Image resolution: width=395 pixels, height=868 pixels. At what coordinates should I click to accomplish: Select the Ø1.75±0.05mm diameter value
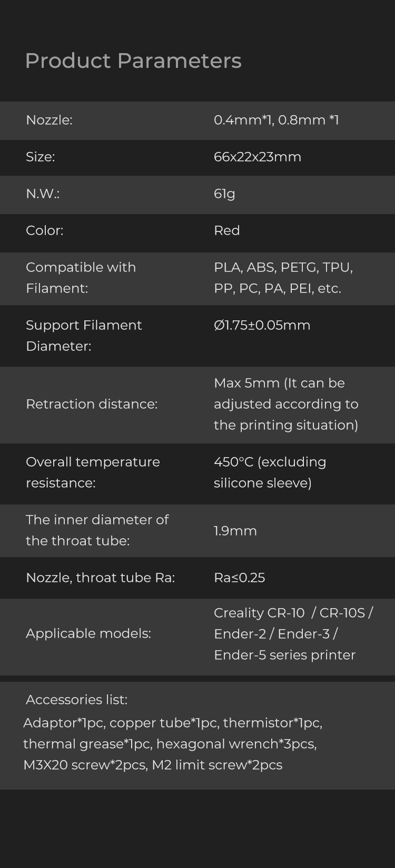[x=262, y=325]
